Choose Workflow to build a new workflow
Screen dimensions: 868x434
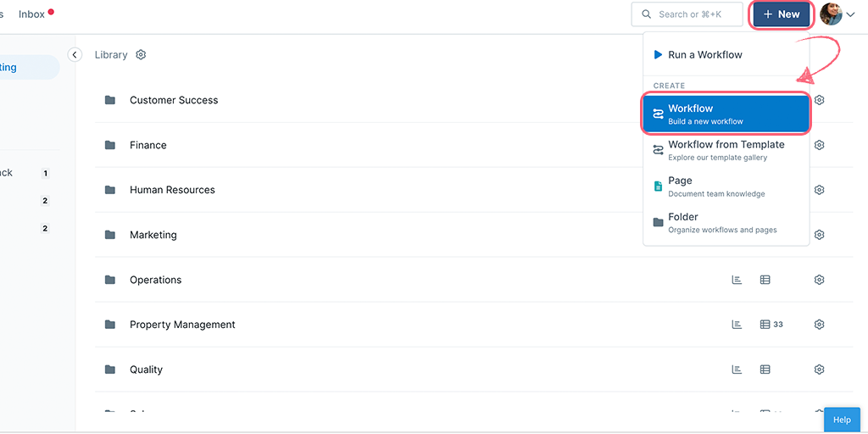pos(726,114)
